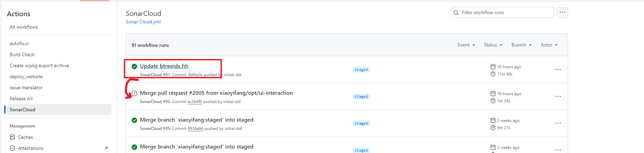Image resolution: width=644 pixels, height=153 pixels.
Task: Open the options menu for SonarCloud #90 run
Action: coord(558,96)
